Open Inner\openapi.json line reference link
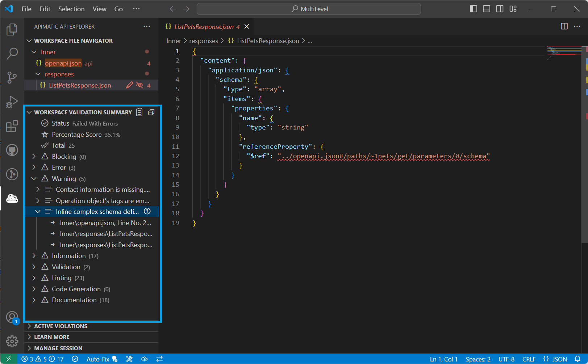Viewport: 588px width, 364px height. (x=105, y=223)
